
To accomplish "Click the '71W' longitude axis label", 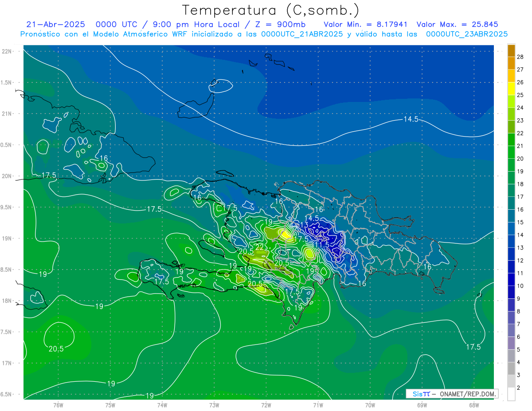I will (x=318, y=405).
